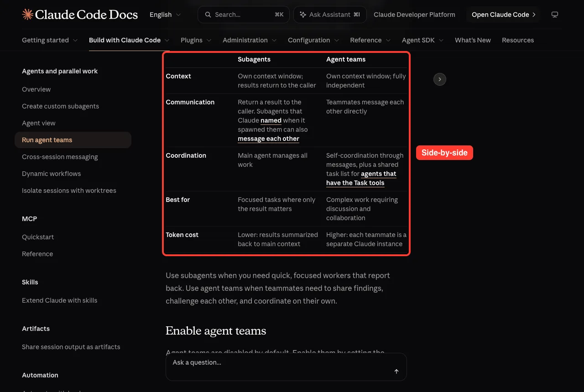Click the Subagents column header
The image size is (584, 392).
click(x=254, y=59)
